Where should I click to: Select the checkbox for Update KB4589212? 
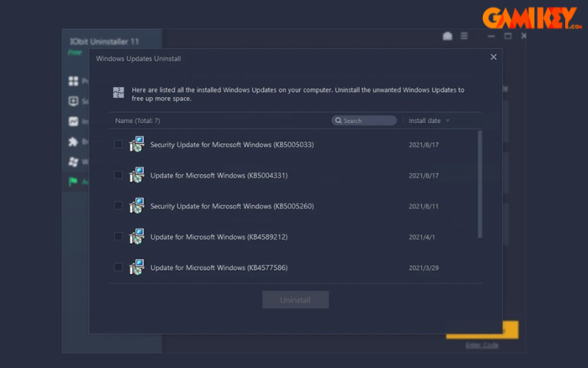click(x=118, y=237)
